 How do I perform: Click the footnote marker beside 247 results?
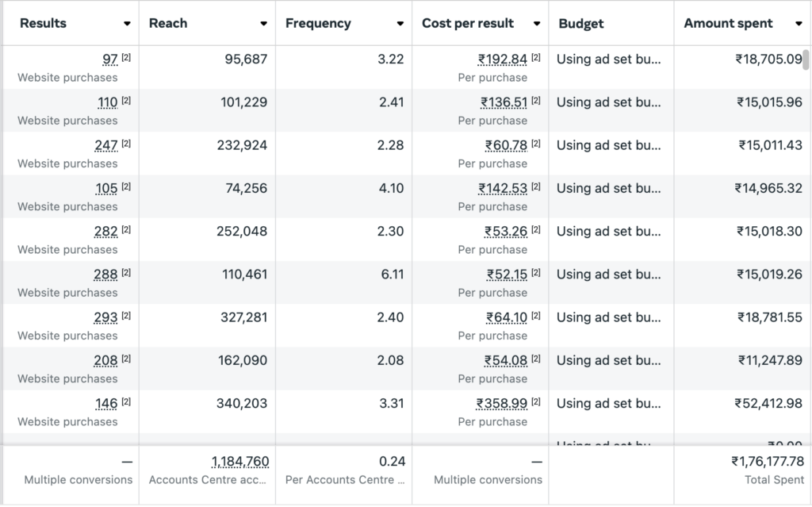(x=126, y=143)
